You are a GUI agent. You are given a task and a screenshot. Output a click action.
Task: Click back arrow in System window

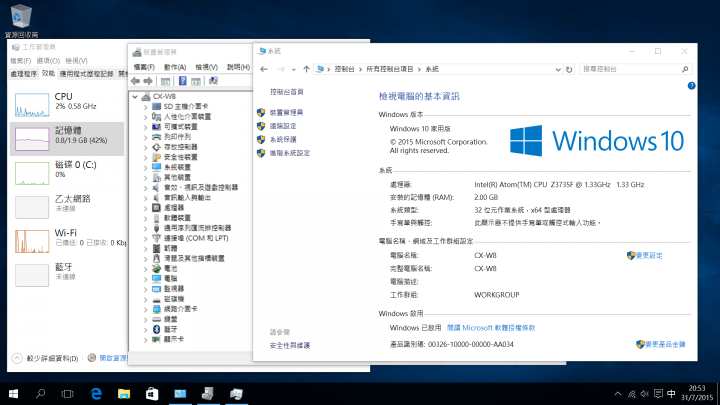pos(264,69)
